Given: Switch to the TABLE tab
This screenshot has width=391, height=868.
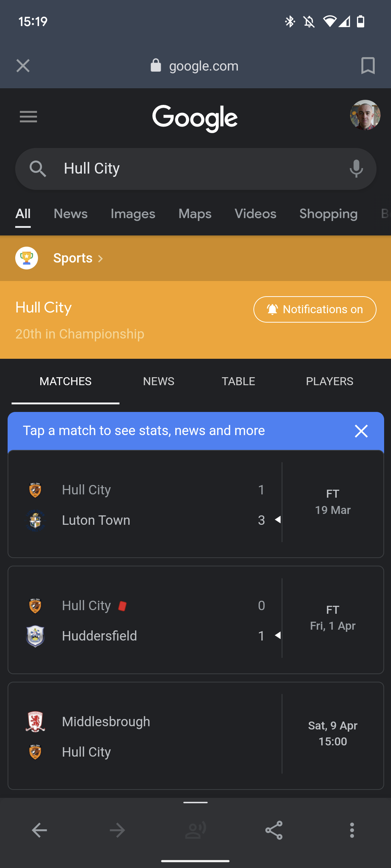Looking at the screenshot, I should tap(238, 381).
